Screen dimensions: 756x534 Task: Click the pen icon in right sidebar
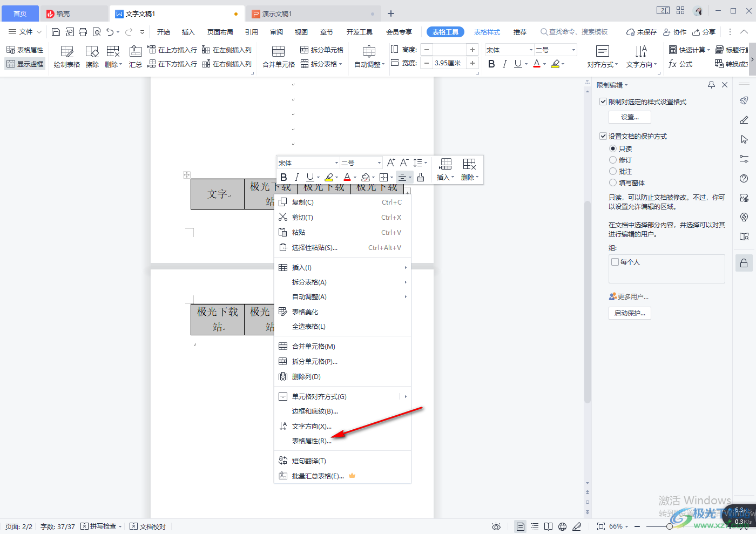click(x=744, y=120)
